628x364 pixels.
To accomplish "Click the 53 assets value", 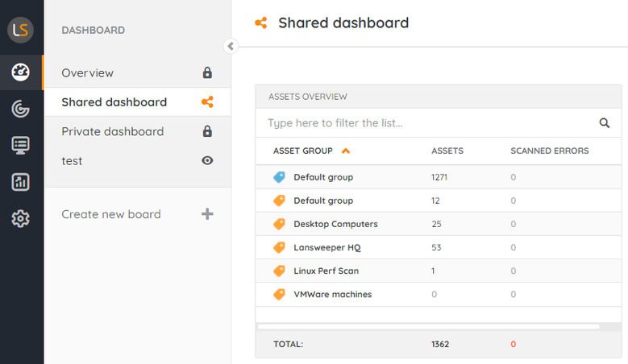I will click(x=436, y=247).
